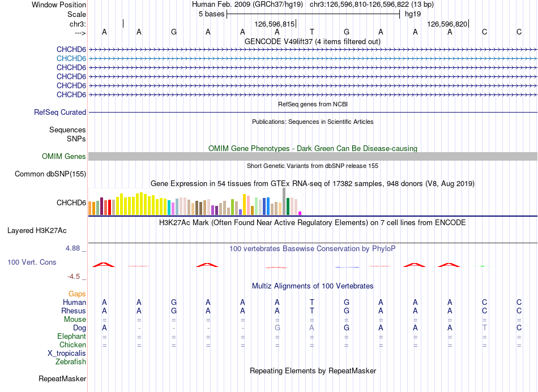Image resolution: width=538 pixels, height=392 pixels.
Task: Click the GENCODE V49lift37 track title
Action: pyautogui.click(x=313, y=42)
